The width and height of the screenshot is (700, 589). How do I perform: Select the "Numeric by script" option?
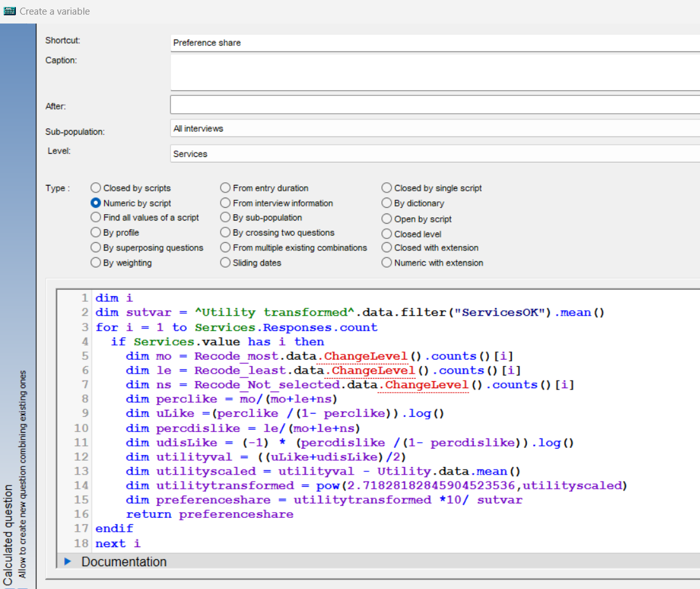(95, 203)
